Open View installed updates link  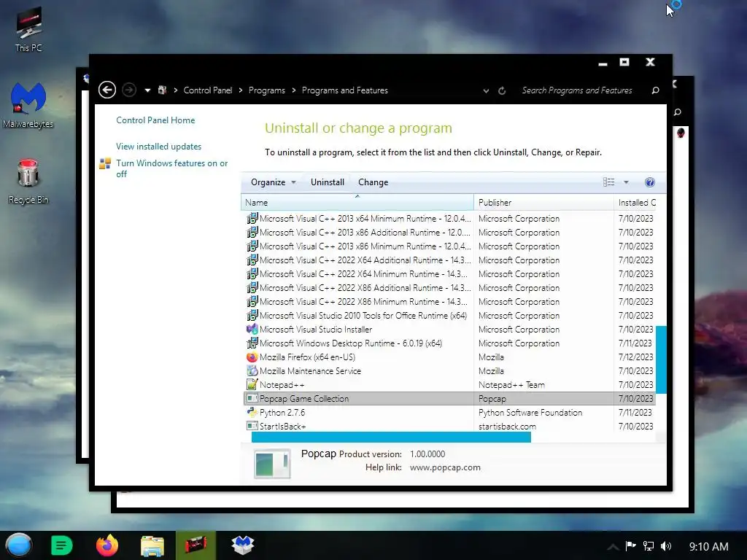158,147
